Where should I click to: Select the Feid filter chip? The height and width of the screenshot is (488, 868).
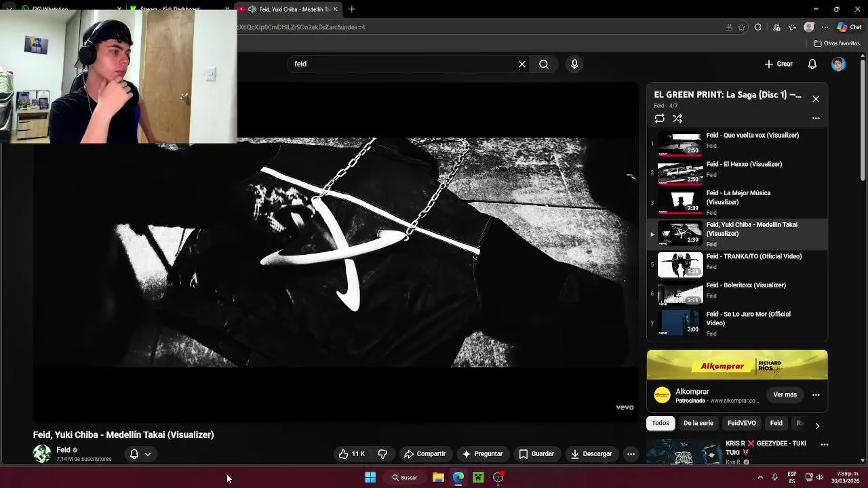click(776, 423)
